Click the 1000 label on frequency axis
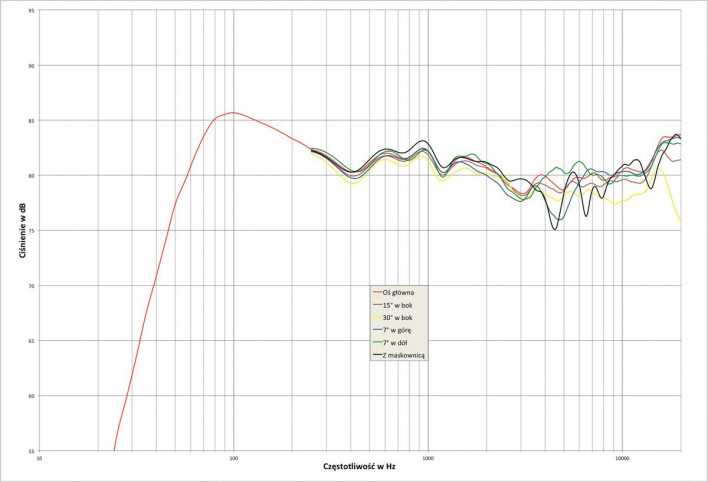Image resolution: width=708 pixels, height=482 pixels. (427, 460)
